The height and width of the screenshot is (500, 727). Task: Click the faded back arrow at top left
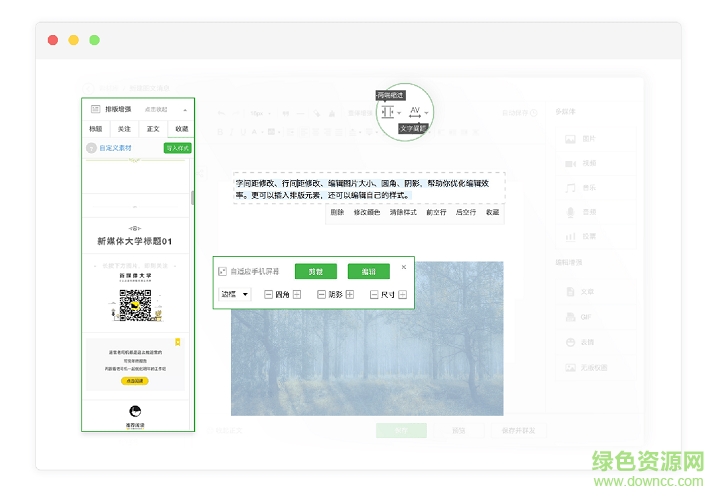(88, 88)
